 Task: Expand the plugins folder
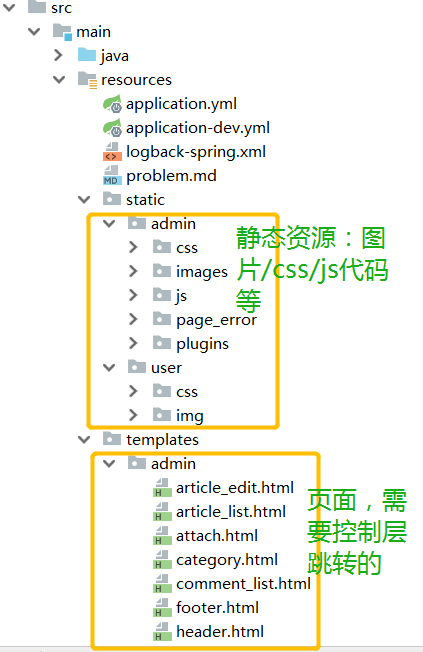coord(133,343)
